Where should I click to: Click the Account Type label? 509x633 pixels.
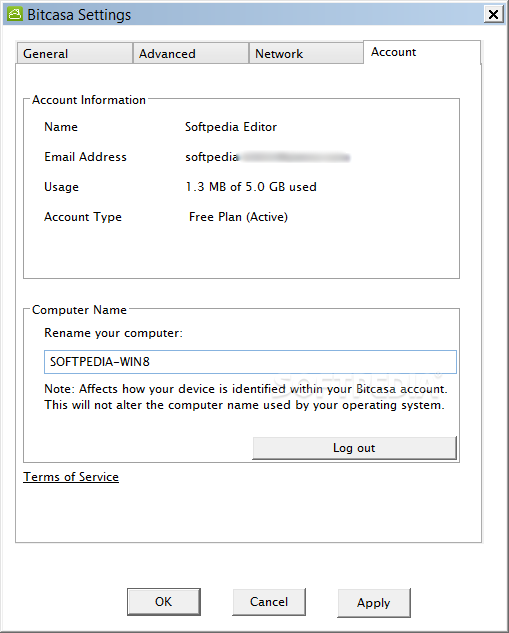click(83, 217)
